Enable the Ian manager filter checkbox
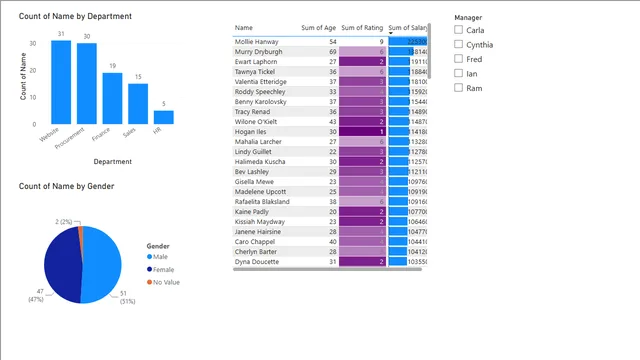 [x=458, y=73]
